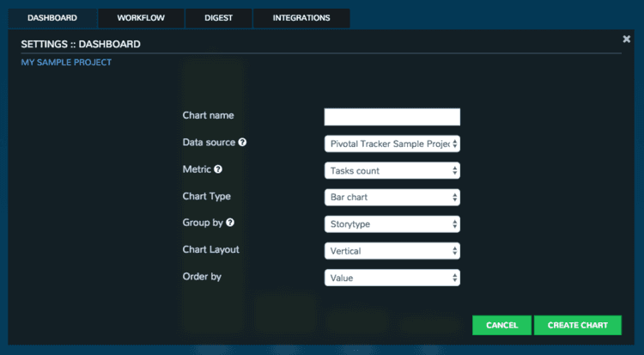Screen dimensions: 644x355
Task: Click the Create Chart button
Action: click(578, 326)
